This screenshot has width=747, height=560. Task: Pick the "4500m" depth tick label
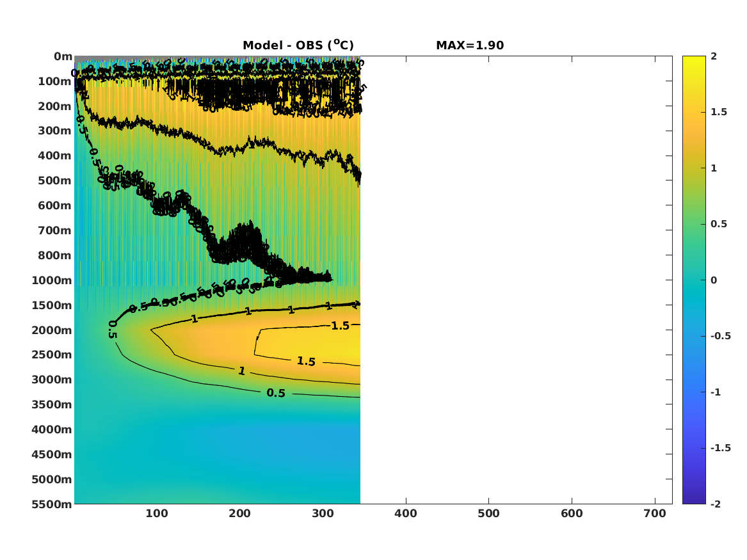[x=52, y=454]
